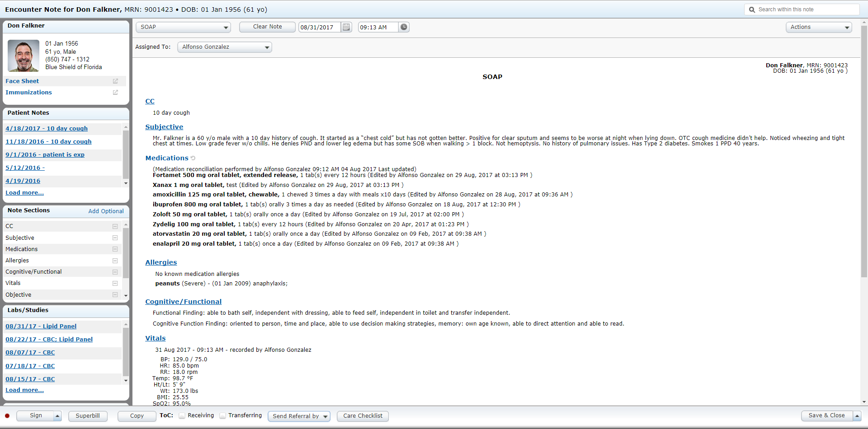Screen dimensions: 868x429
Task: Open the Face Sheet link
Action: tap(22, 81)
